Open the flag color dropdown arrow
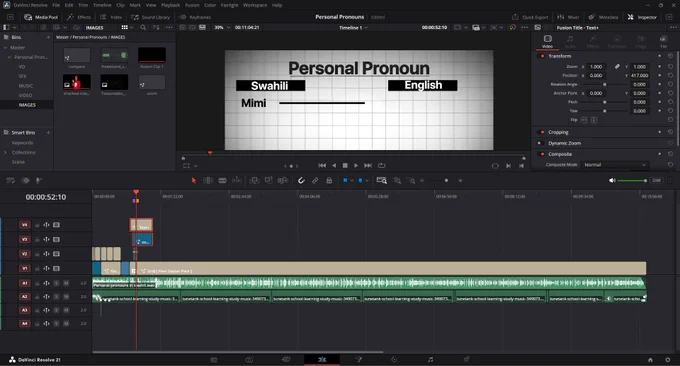Viewport: 680px width, 366px height. tap(351, 180)
